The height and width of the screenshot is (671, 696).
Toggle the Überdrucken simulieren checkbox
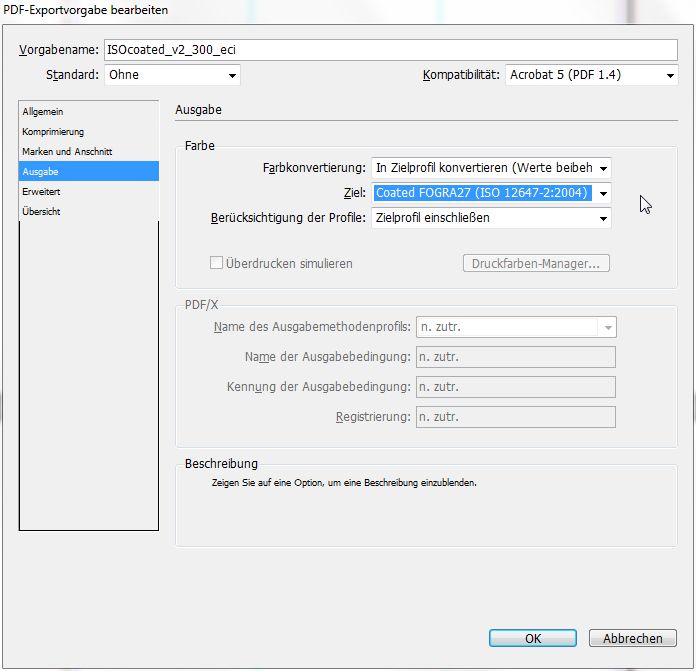pos(216,264)
